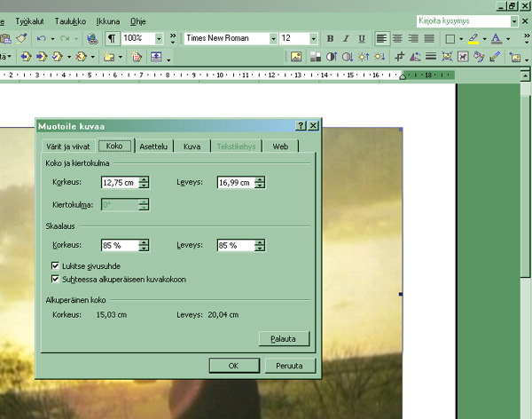Click the Crop tool in Picture toolbar

coord(401,57)
